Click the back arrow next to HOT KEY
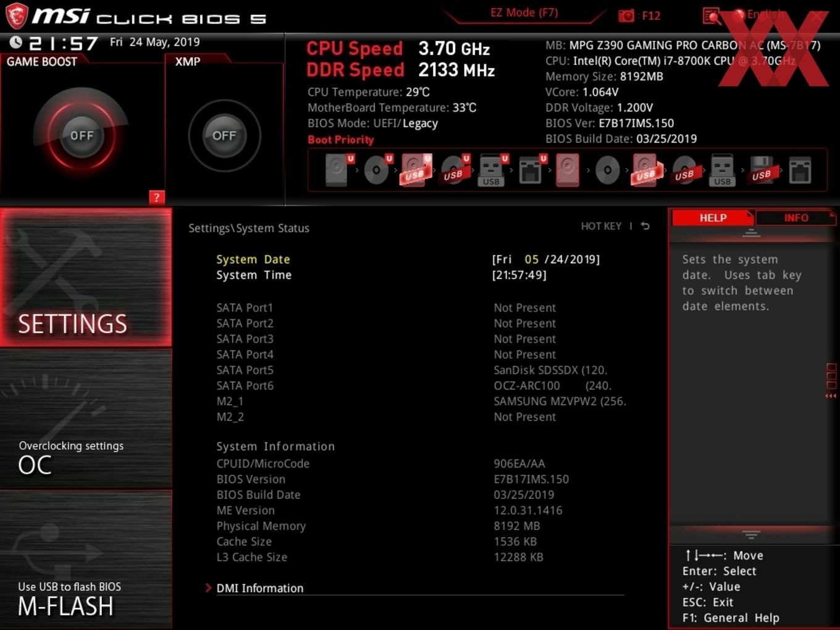 coord(645,226)
